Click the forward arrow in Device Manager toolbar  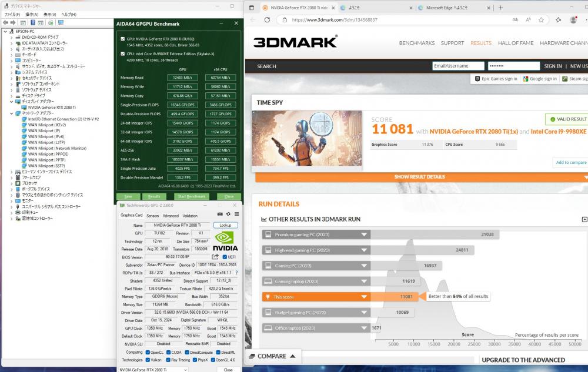point(13,23)
